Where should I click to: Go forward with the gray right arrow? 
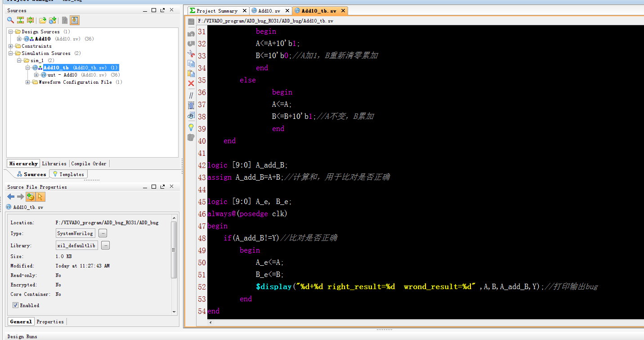[x=20, y=197]
